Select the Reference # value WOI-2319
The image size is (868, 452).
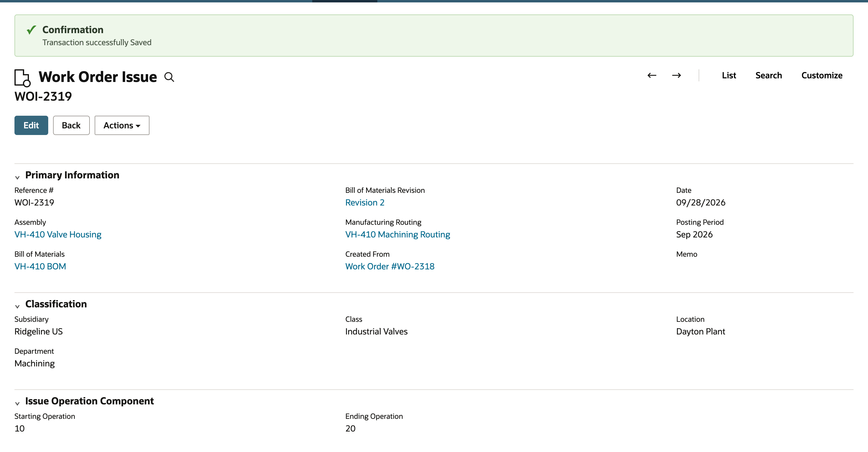(34, 202)
